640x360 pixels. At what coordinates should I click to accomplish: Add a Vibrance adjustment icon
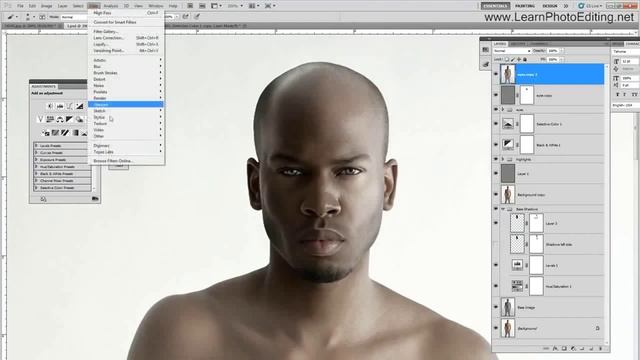pos(40,119)
